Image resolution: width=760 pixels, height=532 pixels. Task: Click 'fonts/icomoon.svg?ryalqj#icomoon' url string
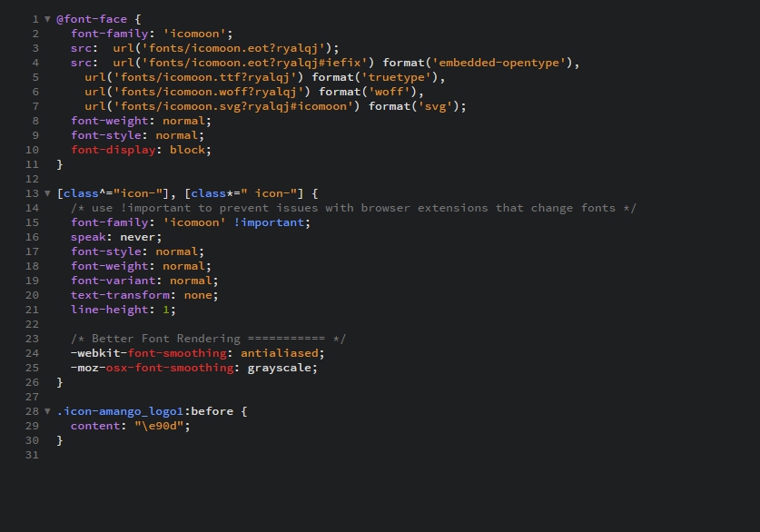pos(233,106)
